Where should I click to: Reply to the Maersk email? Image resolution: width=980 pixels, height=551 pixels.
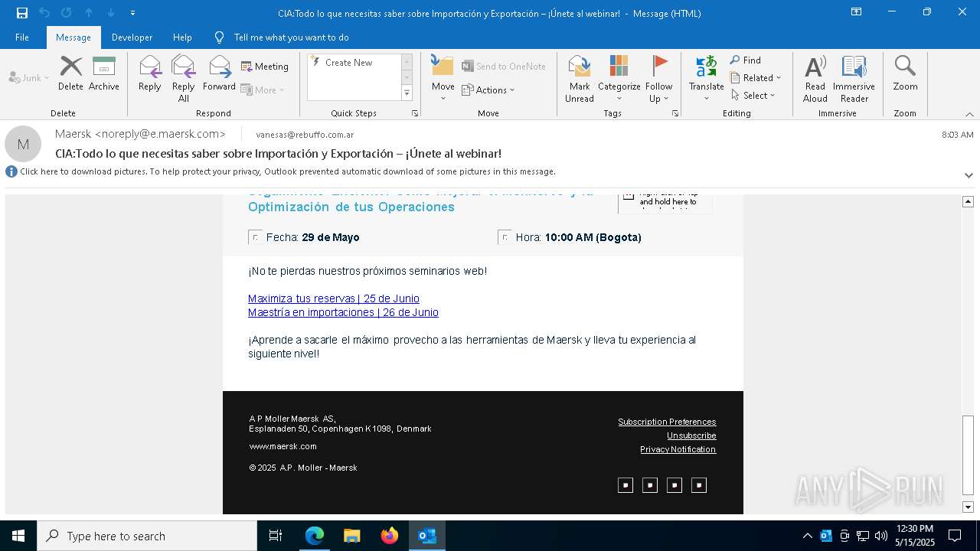tap(150, 74)
